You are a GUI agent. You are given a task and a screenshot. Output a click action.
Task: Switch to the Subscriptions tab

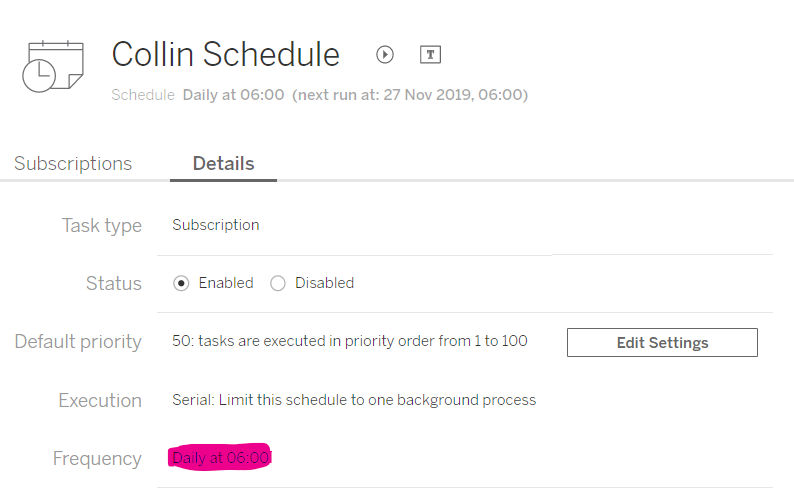(73, 163)
